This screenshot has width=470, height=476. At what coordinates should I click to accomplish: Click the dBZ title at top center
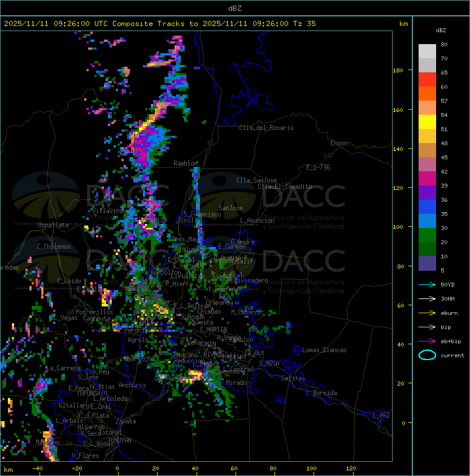point(235,8)
